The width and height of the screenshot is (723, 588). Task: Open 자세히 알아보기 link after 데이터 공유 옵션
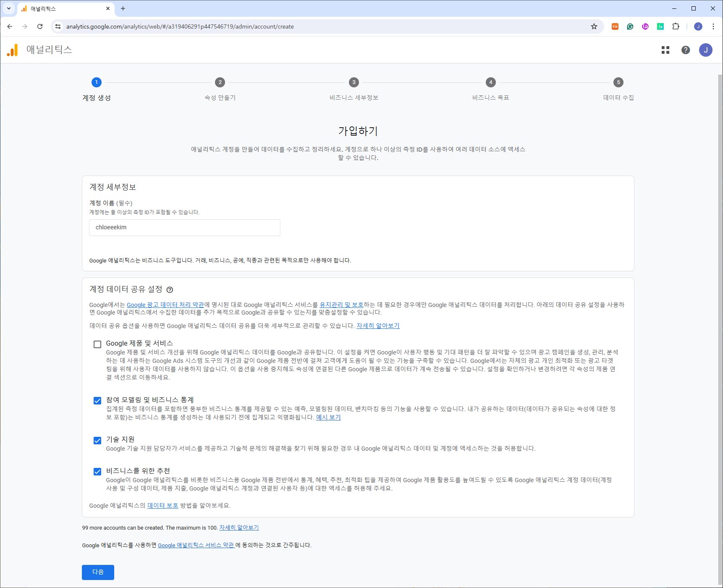coord(378,326)
